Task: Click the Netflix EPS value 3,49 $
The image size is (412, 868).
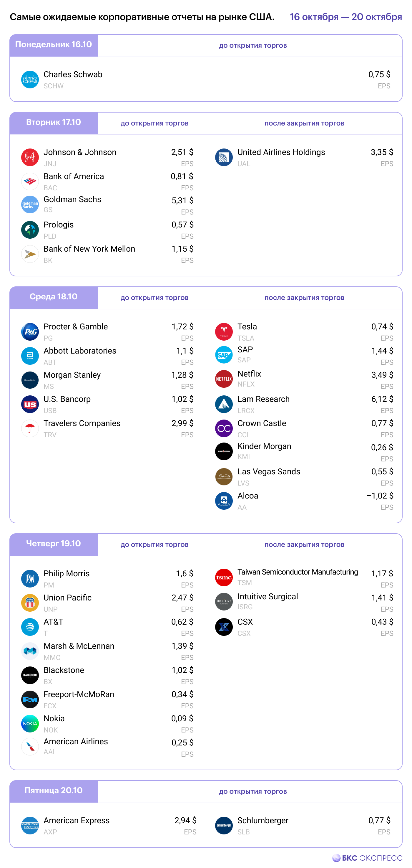Action: click(382, 375)
